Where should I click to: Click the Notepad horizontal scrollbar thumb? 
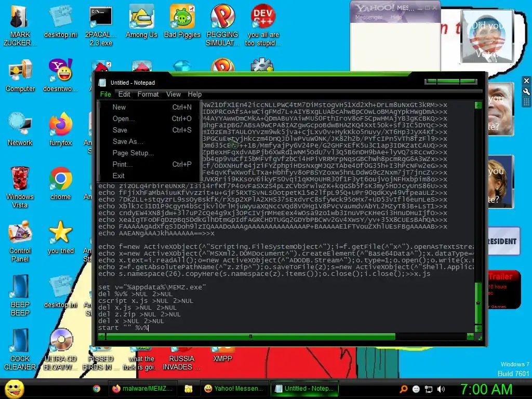pos(251,337)
